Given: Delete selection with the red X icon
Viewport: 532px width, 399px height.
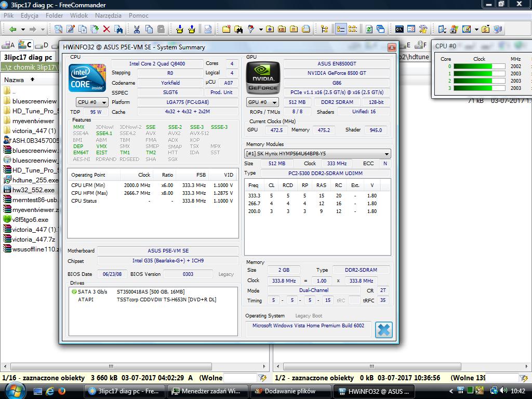Looking at the screenshot, I should [107, 29].
